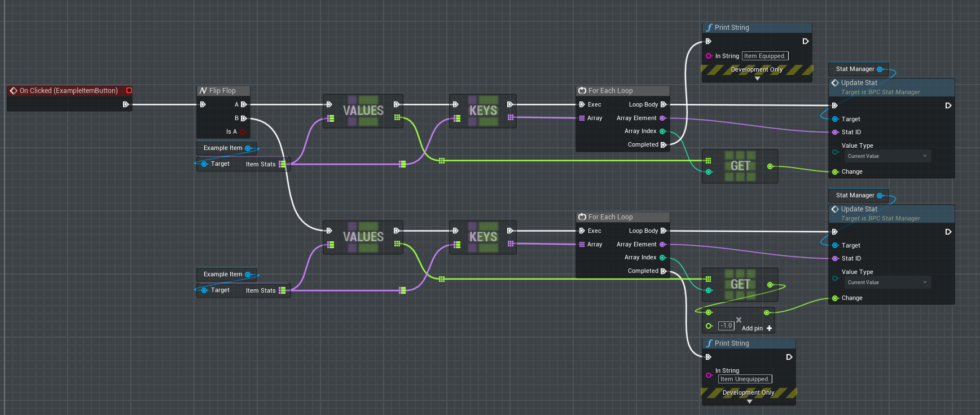Click the On Clicked event's exec output pin
The height and width of the screenshot is (415, 980).
point(126,104)
